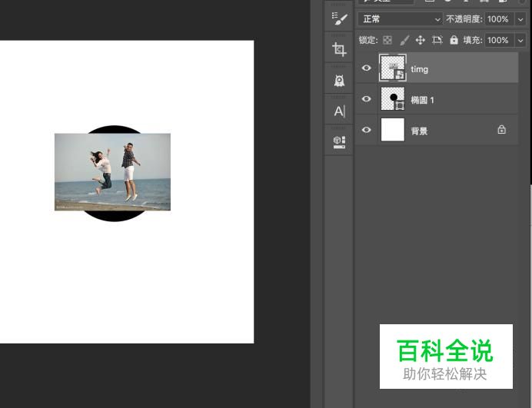Click the timg layer thumbnail

[393, 68]
